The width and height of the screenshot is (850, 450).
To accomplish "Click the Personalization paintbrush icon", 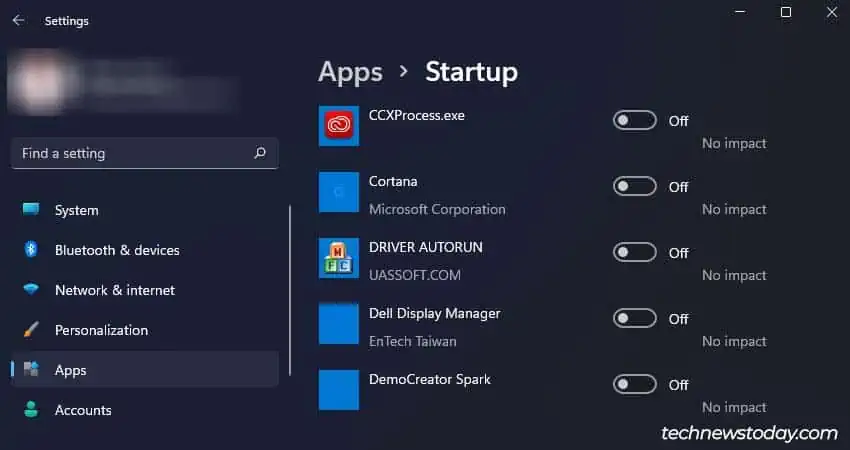I will [31, 330].
